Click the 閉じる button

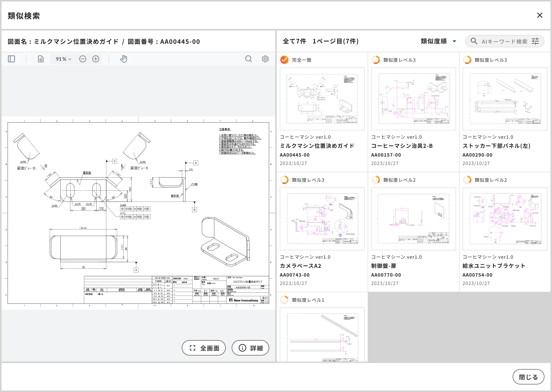(x=528, y=377)
